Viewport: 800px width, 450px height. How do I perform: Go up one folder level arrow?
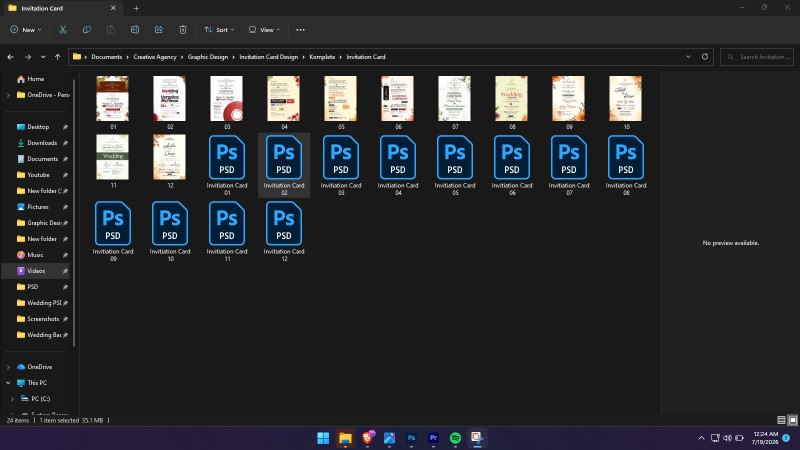click(x=58, y=57)
